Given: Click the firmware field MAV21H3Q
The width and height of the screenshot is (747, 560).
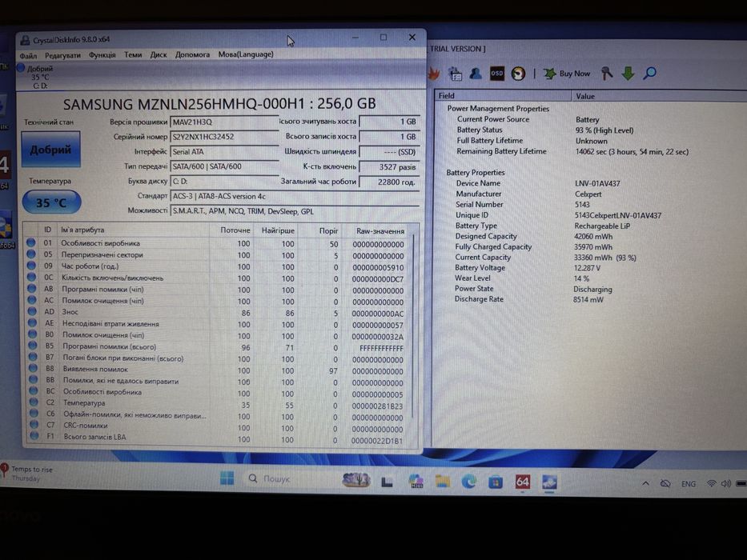Looking at the screenshot, I should click(x=224, y=122).
